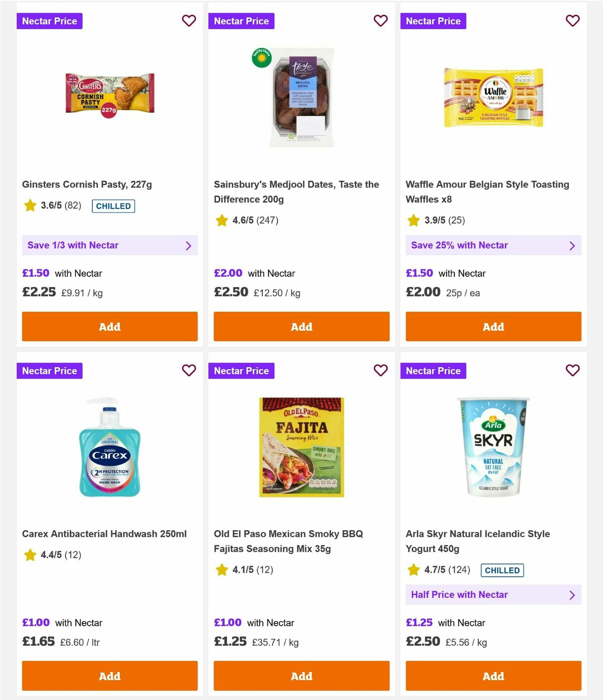603x700 pixels.
Task: Click the yellow rating star for Waffle Amour
Action: pos(414,220)
